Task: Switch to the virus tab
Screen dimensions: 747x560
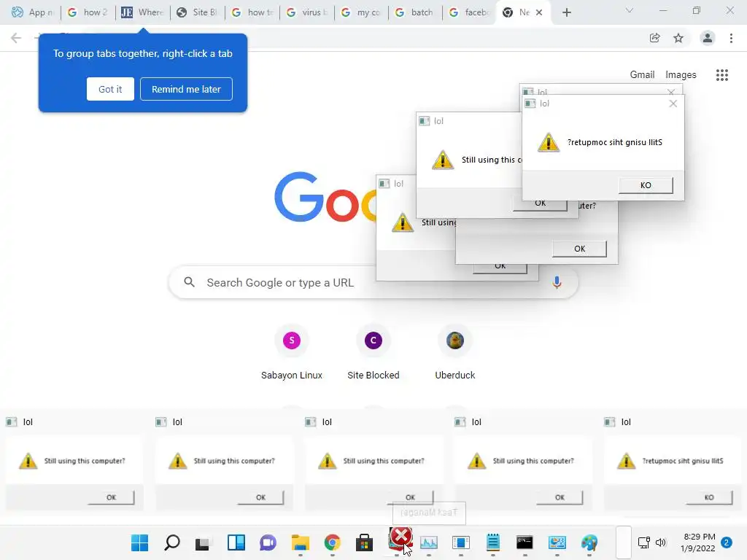Action: (x=306, y=12)
